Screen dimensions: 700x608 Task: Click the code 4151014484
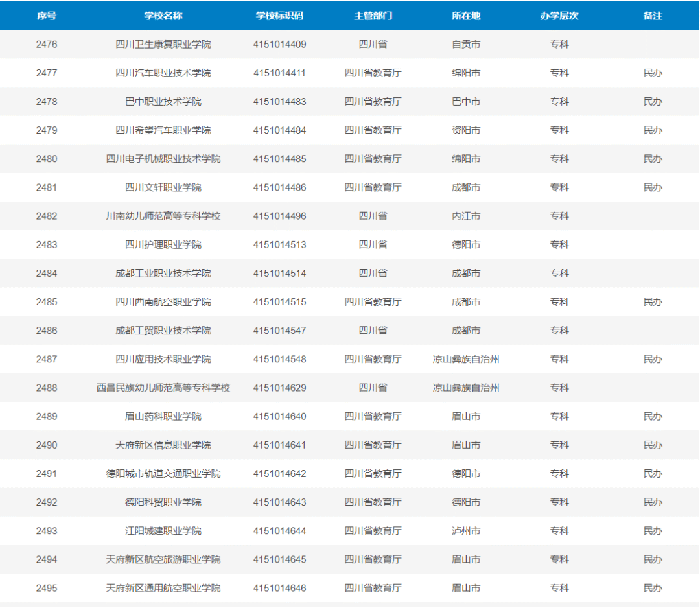(279, 130)
